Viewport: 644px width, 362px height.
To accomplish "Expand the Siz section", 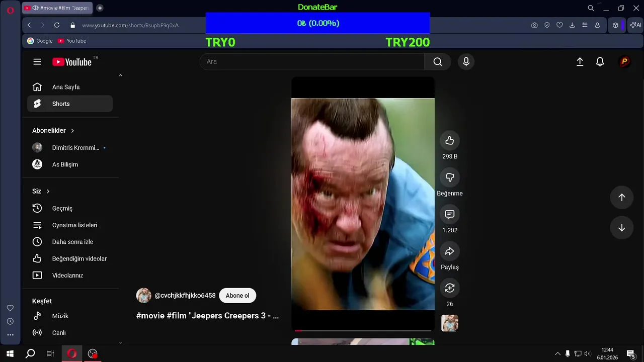I will pyautogui.click(x=41, y=191).
